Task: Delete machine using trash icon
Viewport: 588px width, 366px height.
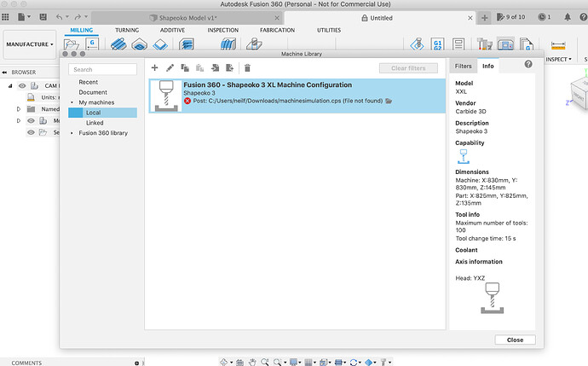Action: [247, 68]
